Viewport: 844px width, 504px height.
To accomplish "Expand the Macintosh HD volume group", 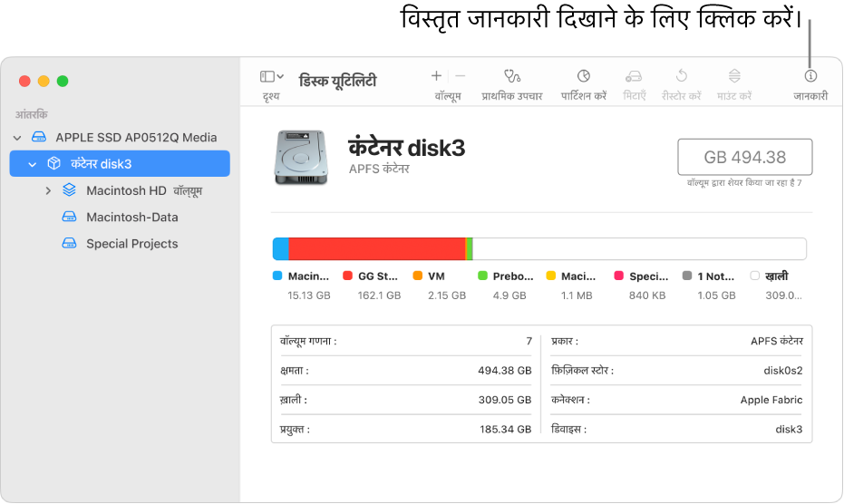I will (x=48, y=190).
